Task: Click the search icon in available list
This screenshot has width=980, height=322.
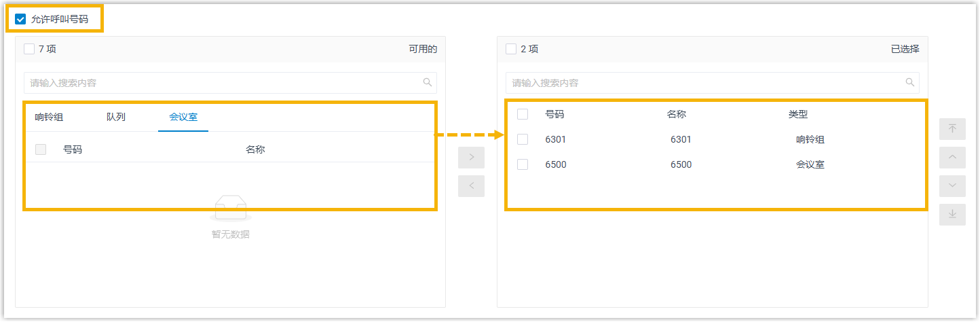Action: [428, 82]
